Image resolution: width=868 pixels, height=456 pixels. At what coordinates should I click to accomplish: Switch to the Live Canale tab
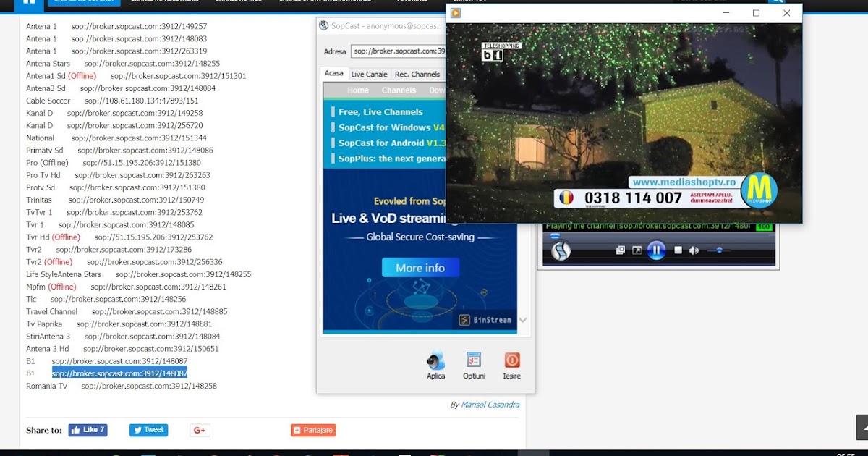coord(369,75)
